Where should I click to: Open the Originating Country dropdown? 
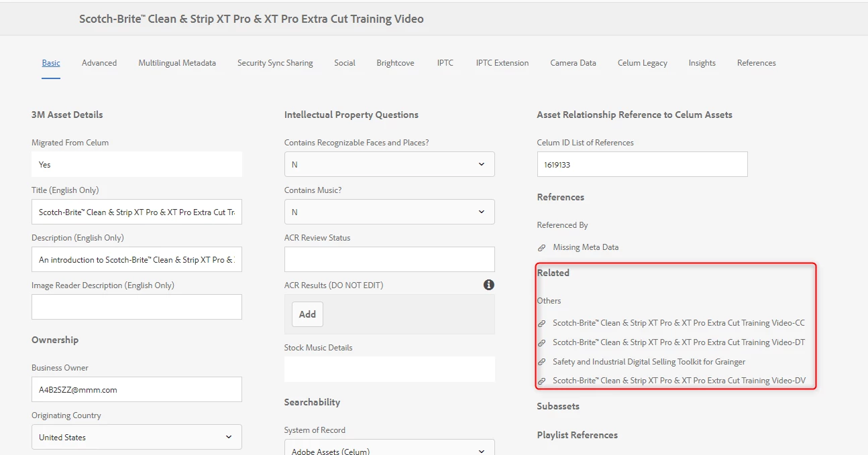pos(136,437)
